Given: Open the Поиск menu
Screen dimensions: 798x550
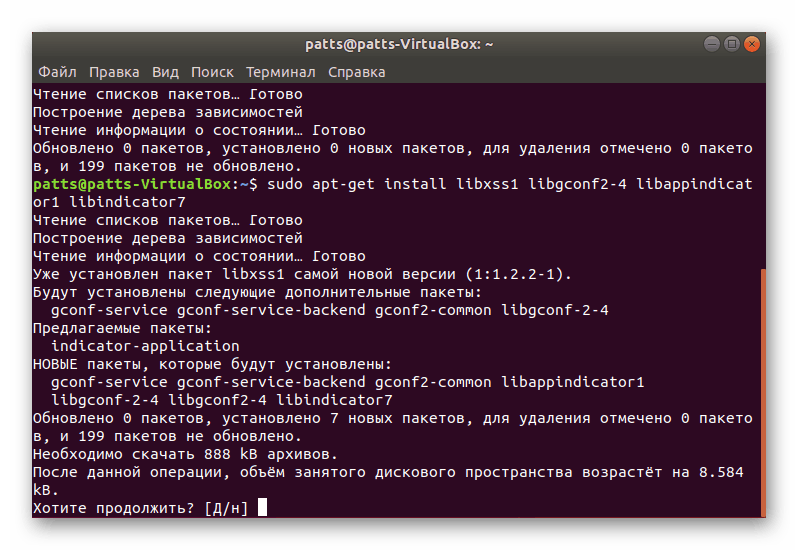Looking at the screenshot, I should click(x=212, y=72).
